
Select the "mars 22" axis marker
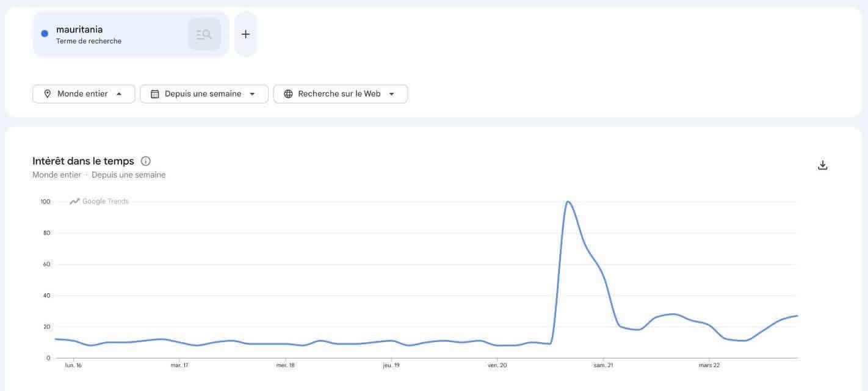(709, 365)
